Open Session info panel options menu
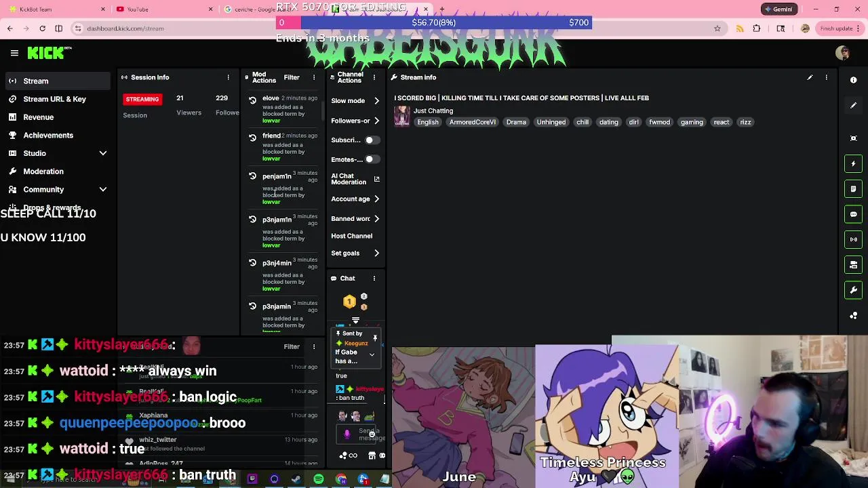The width and height of the screenshot is (868, 488). pyautogui.click(x=229, y=77)
